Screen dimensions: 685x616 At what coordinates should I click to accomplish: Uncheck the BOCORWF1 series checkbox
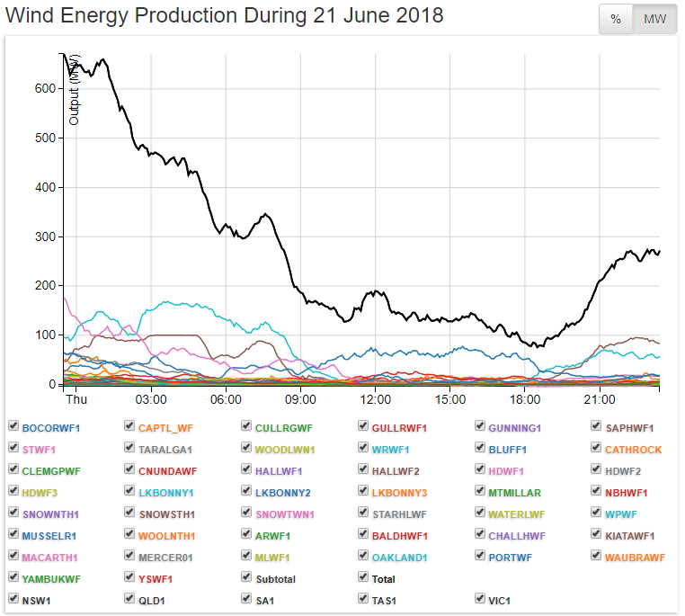(13, 426)
